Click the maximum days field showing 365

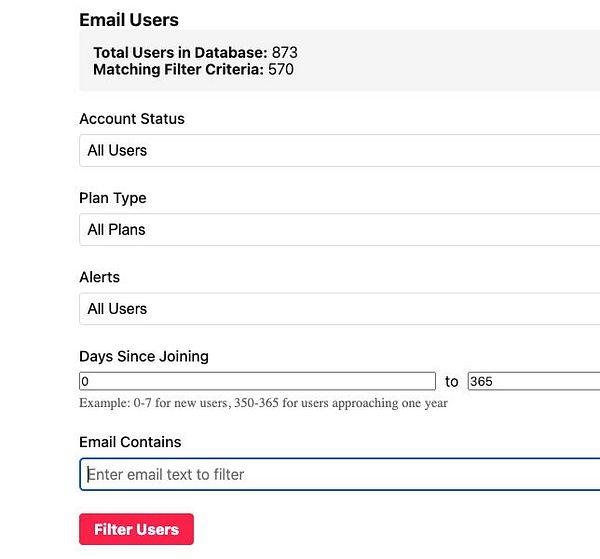(x=533, y=381)
